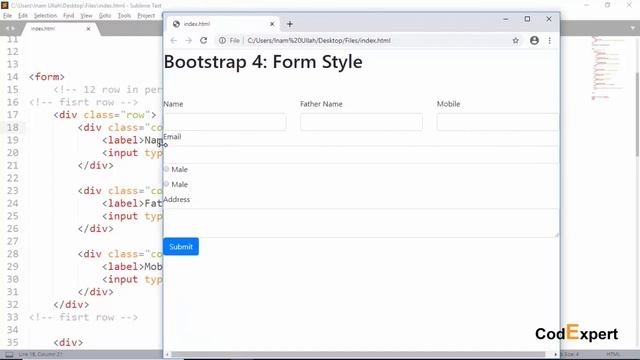Select the first Male radio button
Viewport: 640px width, 360px height.
tap(166, 169)
